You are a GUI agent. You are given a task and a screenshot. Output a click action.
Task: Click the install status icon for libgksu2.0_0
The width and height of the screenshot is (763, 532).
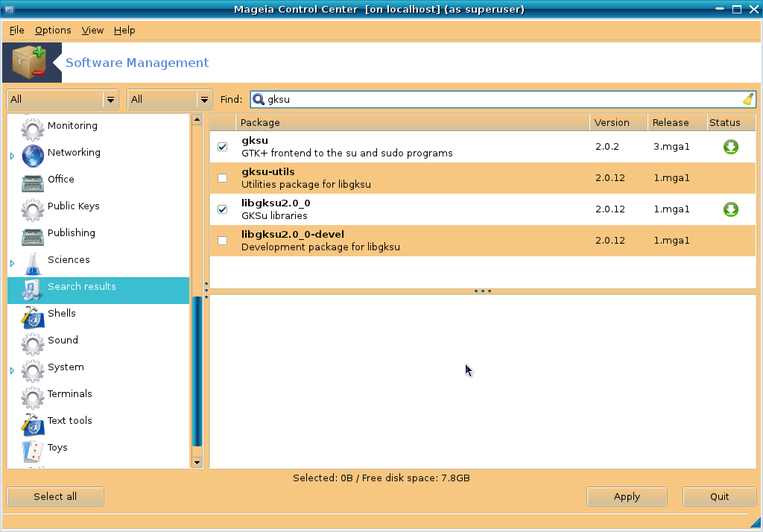730,209
